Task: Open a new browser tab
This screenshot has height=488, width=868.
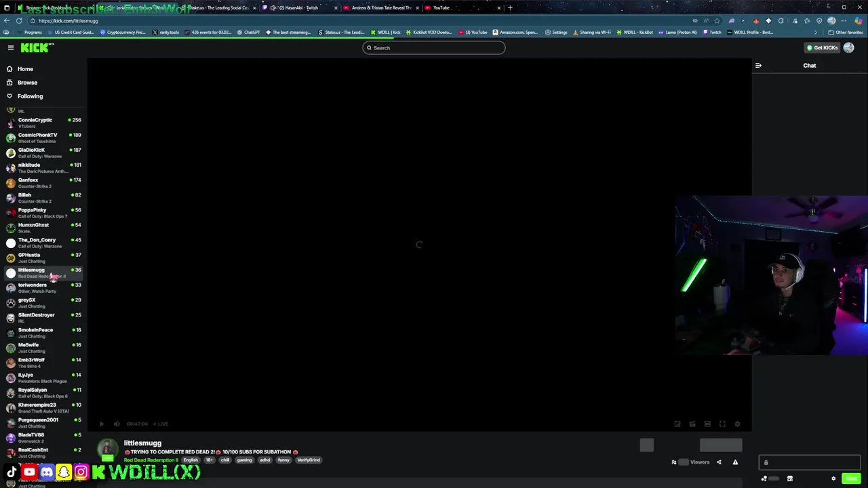Action: click(x=510, y=7)
